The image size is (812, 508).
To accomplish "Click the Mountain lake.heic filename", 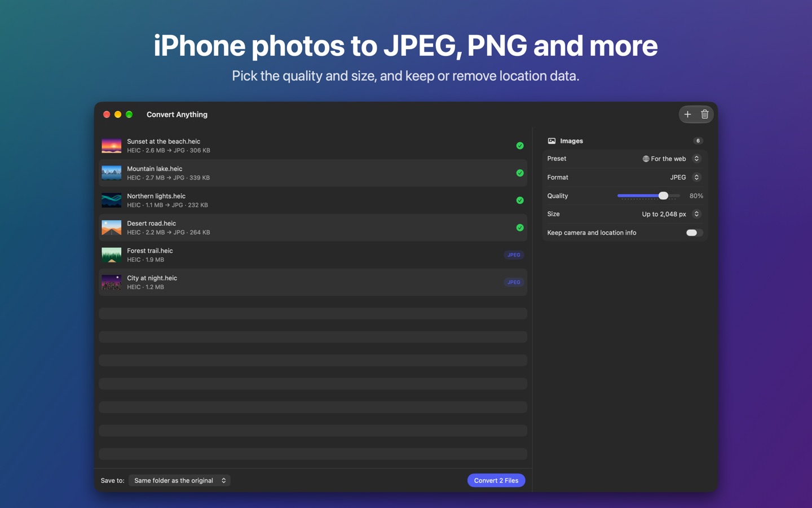I will (x=155, y=169).
